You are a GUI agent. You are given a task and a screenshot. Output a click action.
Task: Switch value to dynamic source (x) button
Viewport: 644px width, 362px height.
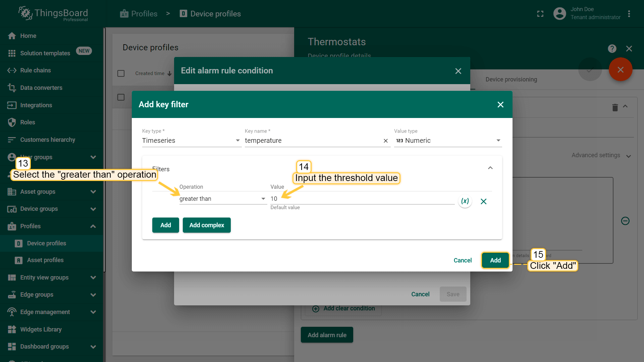point(465,201)
